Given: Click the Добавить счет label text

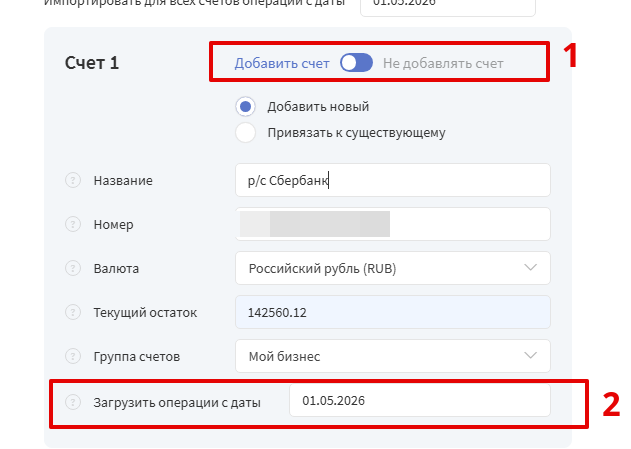Looking at the screenshot, I should click(282, 64).
